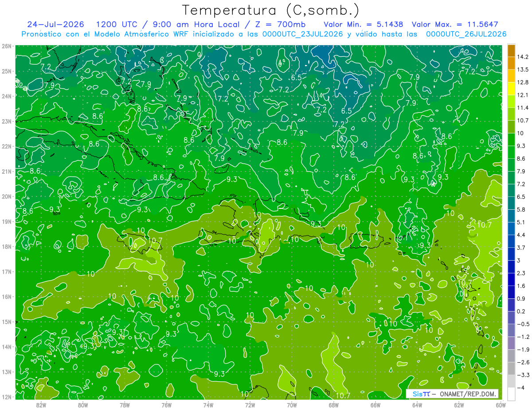Viewport: 532px width, 411px height.
Task: Click the -4 value on color scale
Action: 520,388
